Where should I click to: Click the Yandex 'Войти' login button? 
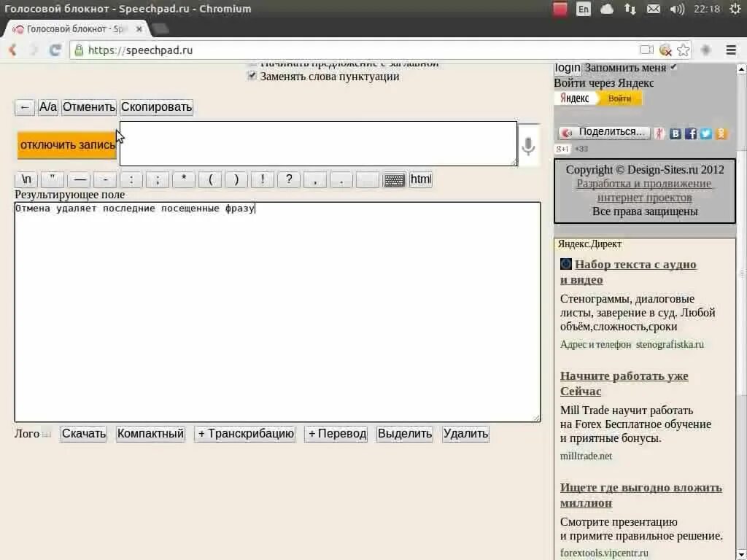619,98
